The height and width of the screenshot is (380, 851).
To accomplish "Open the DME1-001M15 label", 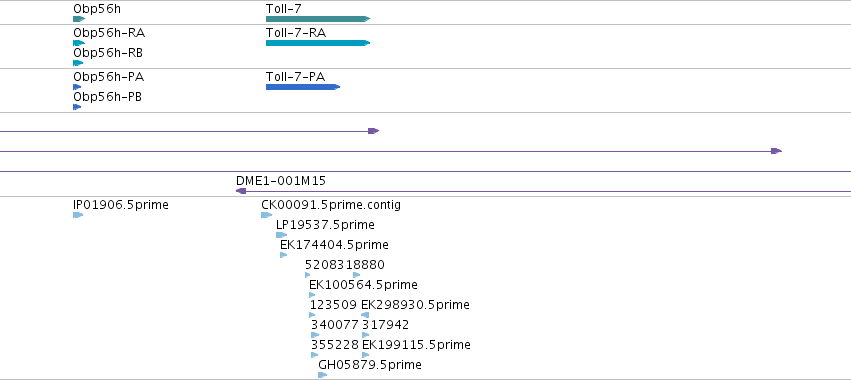I will point(281,181).
